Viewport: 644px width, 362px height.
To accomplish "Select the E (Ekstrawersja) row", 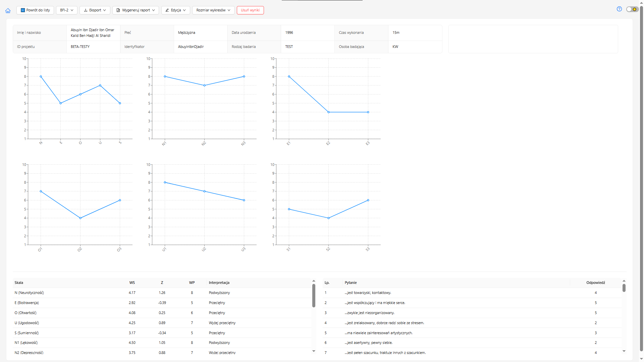I will coord(163,303).
